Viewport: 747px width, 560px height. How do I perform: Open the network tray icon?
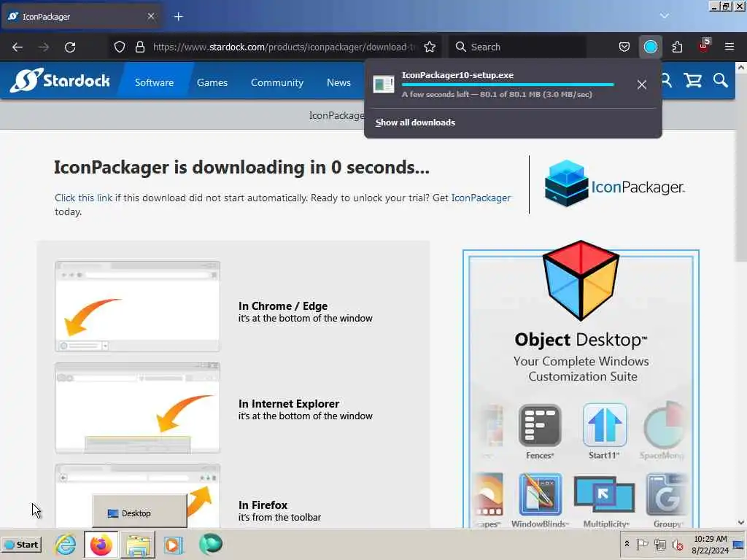pos(659,544)
